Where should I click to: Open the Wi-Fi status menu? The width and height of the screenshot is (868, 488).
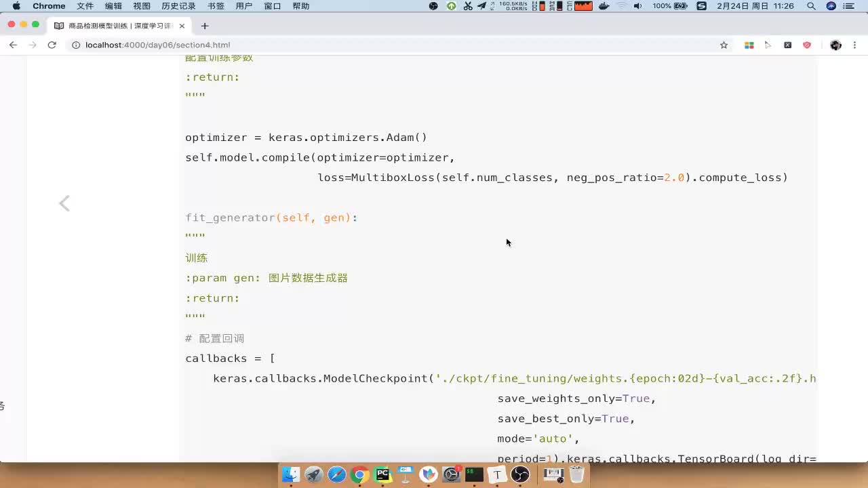[621, 6]
